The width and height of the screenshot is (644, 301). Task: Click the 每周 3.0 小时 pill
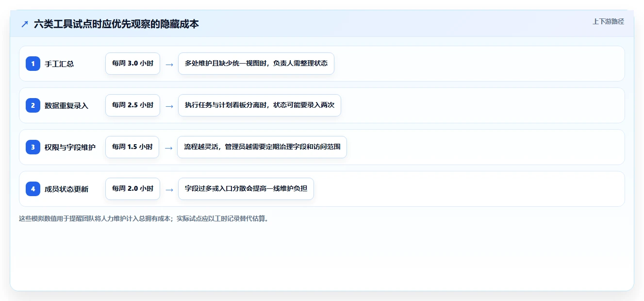(132, 64)
